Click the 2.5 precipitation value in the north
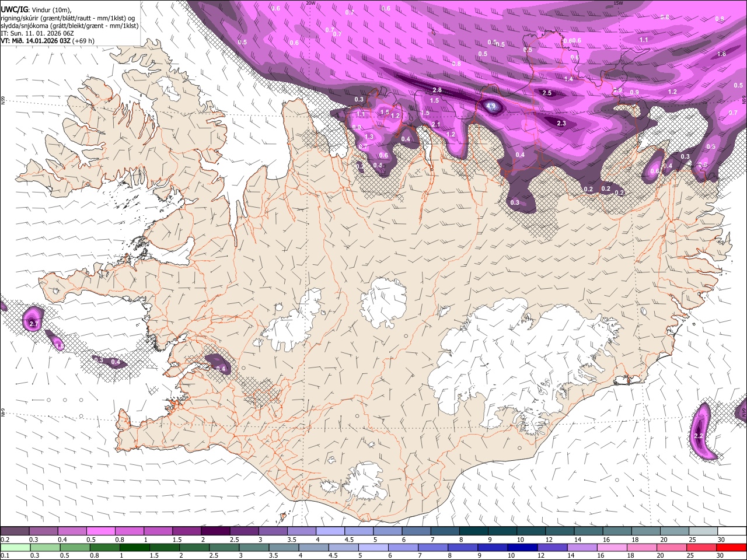Image resolution: width=747 pixels, height=560 pixels. point(547,93)
